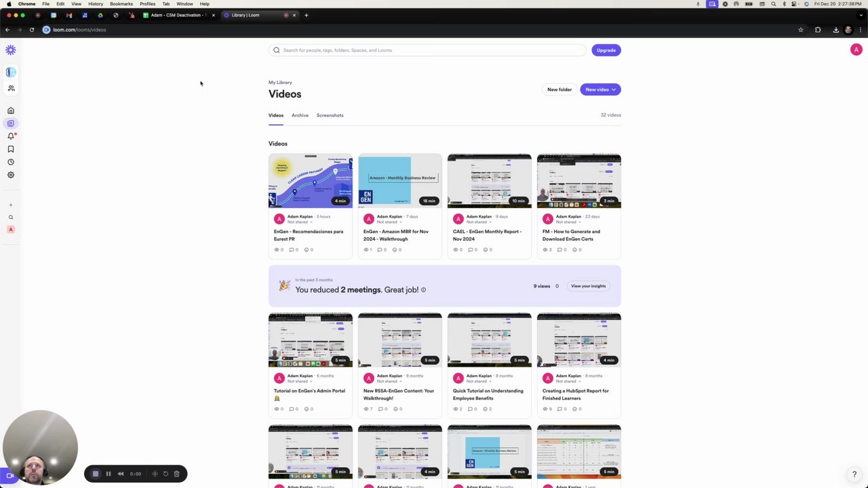The height and width of the screenshot is (488, 868).
Task: Go back in Chrome
Action: tap(7, 30)
